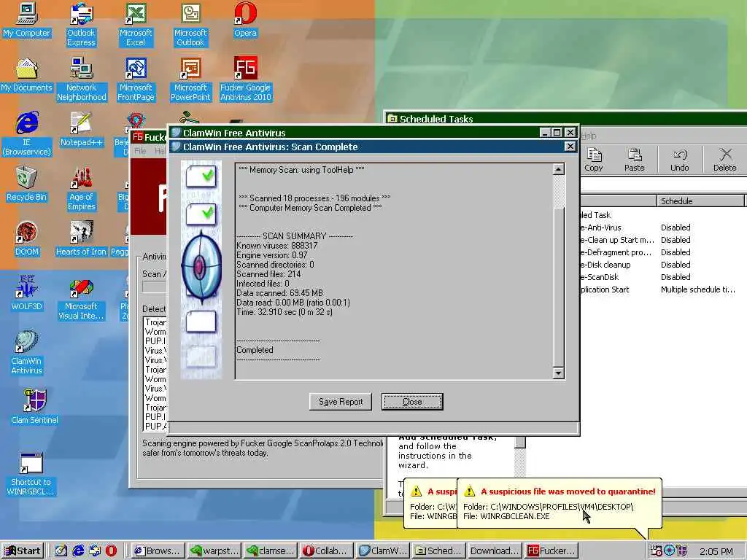Viewport: 747px width, 560px height.
Task: Click the taskbar clock showing 2:05 PM
Action: pos(716,551)
